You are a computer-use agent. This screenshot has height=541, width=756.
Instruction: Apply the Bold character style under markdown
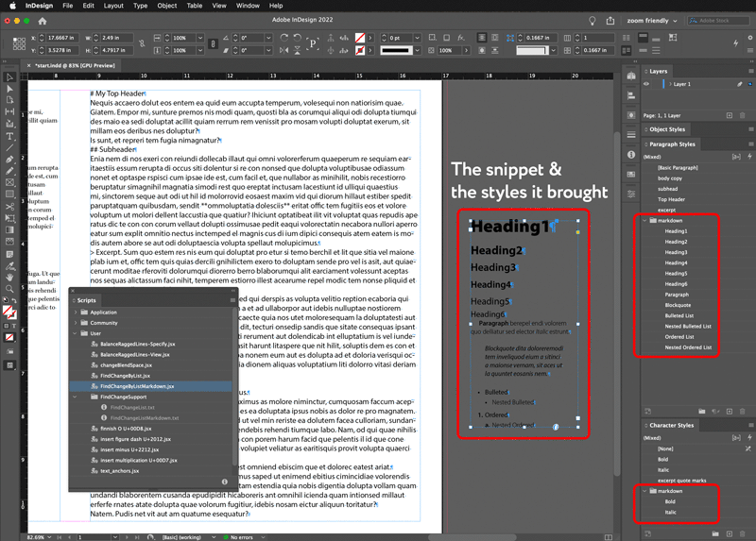click(x=670, y=501)
